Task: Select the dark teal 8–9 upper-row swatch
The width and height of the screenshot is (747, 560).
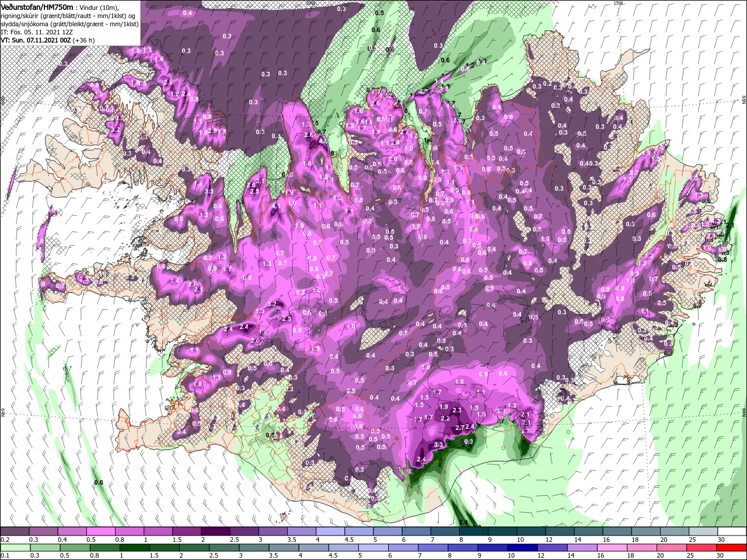Action: (473, 531)
